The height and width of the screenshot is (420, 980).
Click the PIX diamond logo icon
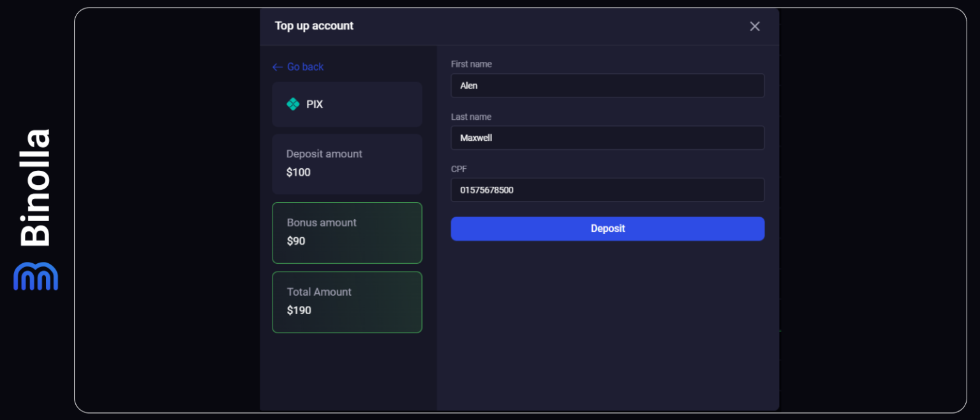[x=293, y=104]
